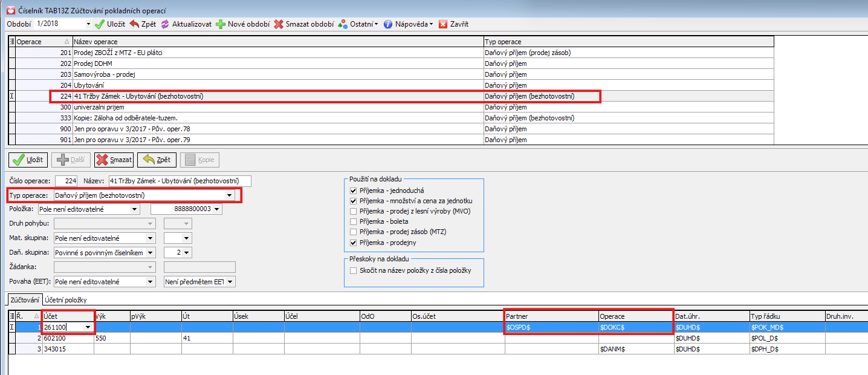Click the green plus Nové období icon
The width and height of the screenshot is (868, 375).
(221, 24)
